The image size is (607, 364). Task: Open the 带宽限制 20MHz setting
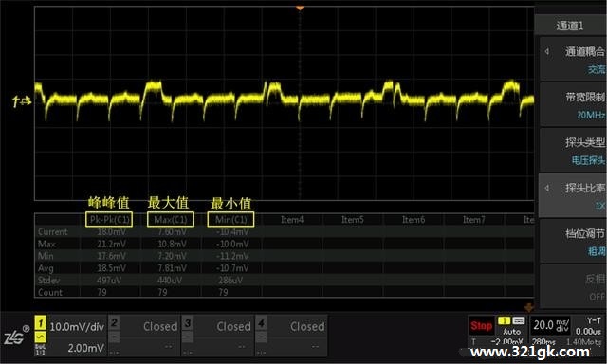point(573,105)
